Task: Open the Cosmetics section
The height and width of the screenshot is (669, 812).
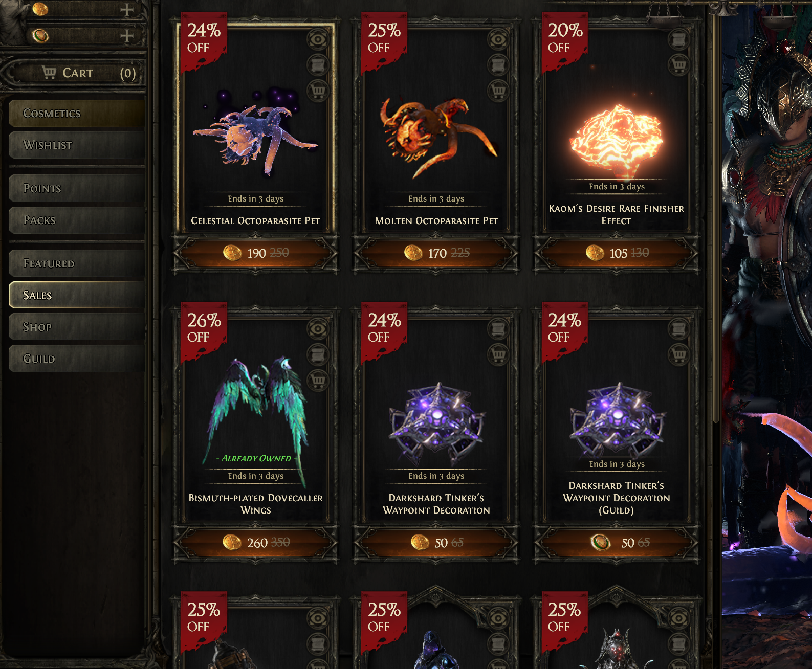Action: pyautogui.click(x=77, y=113)
